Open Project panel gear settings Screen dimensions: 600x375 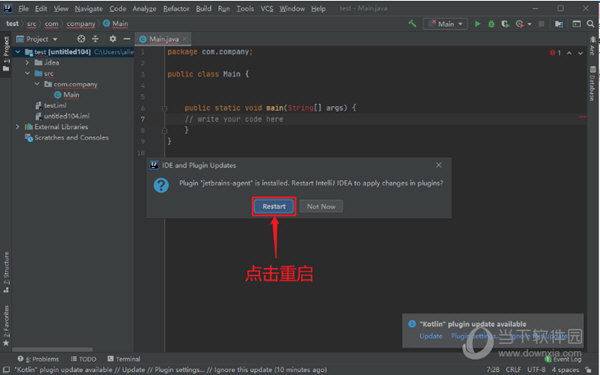point(112,39)
